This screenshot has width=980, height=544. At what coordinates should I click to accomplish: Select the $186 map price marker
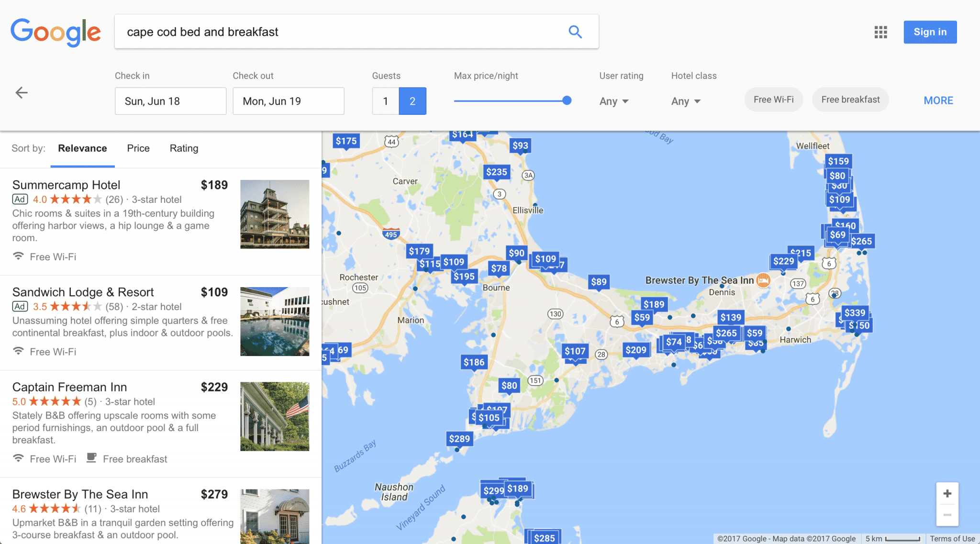point(474,362)
